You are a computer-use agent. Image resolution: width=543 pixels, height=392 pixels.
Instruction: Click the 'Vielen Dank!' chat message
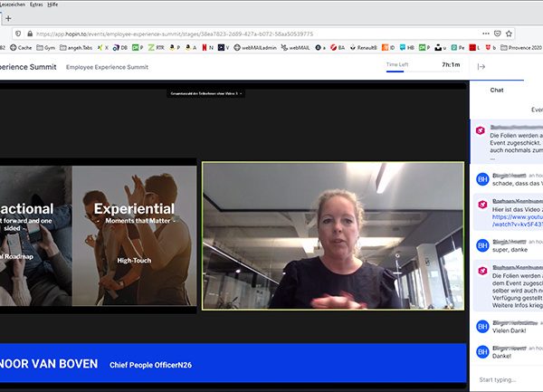(509, 330)
